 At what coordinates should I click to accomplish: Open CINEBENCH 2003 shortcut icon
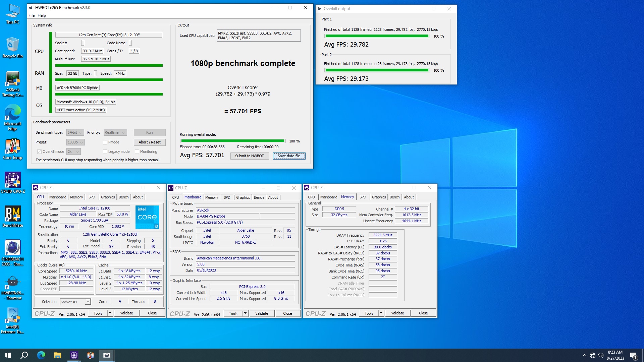(13, 253)
